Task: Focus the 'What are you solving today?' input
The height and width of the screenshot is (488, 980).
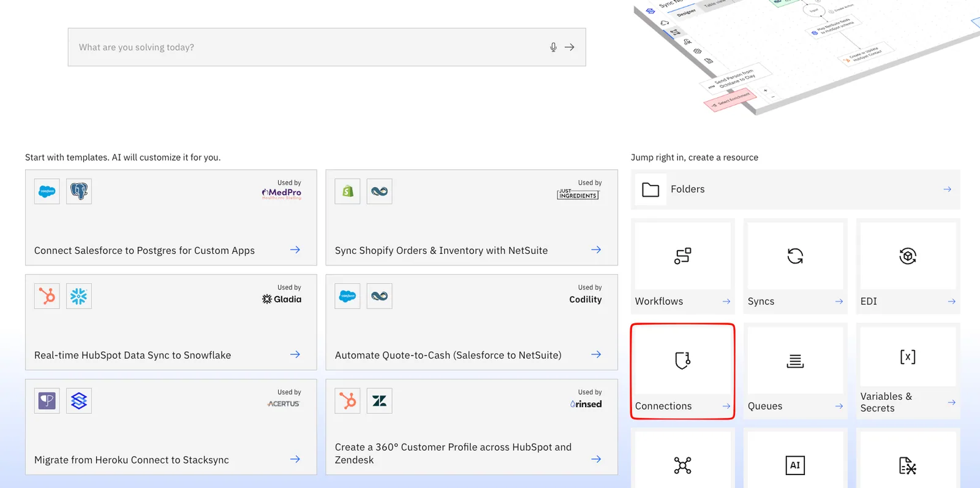Action: click(x=326, y=47)
